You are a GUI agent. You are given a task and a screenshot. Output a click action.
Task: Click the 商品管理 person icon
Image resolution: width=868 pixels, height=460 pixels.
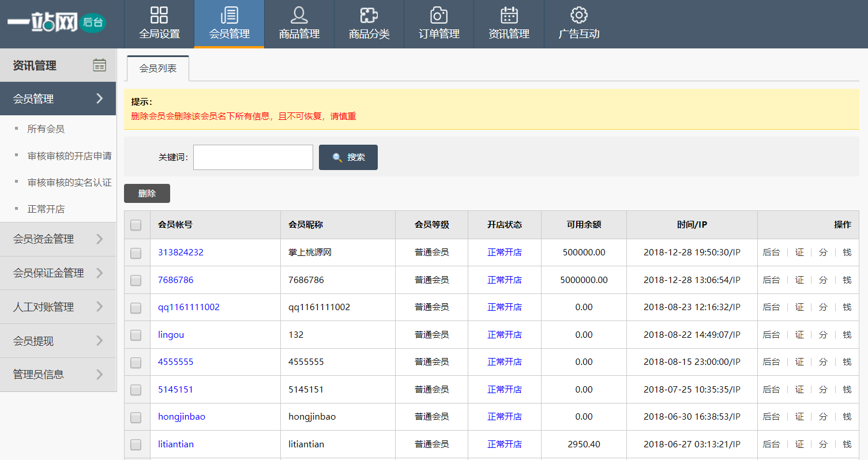299,15
